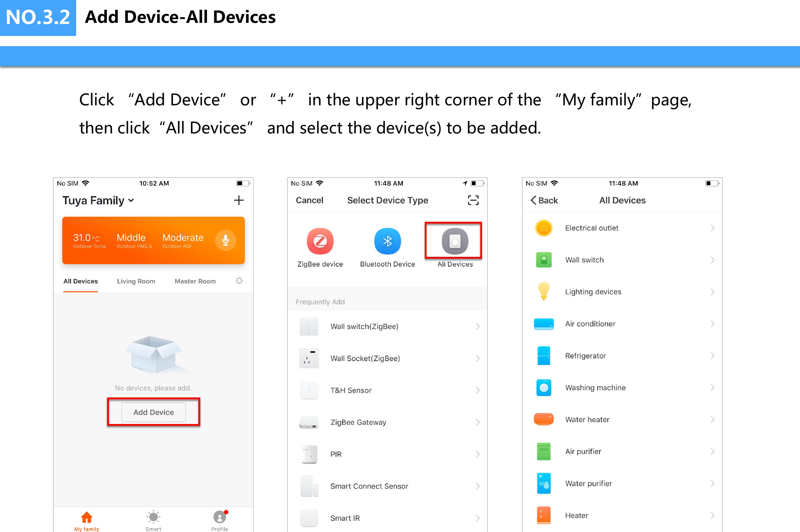Open room settings with the gear icon
800x532 pixels.
239,281
